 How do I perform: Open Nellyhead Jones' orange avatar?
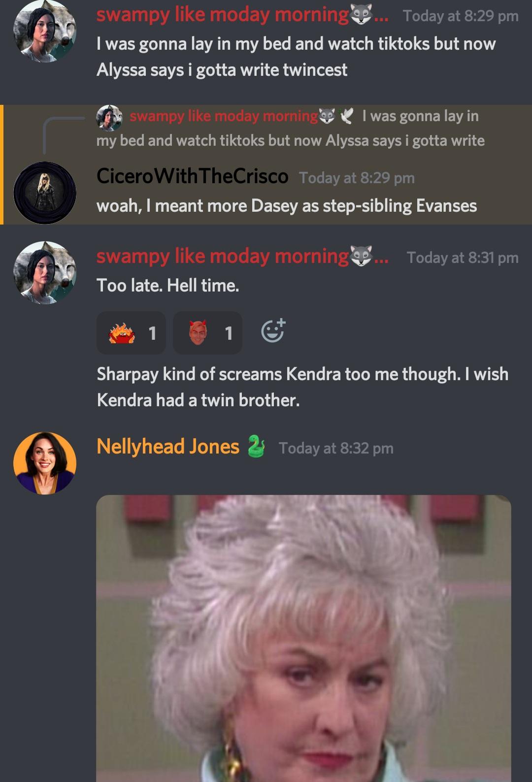point(45,463)
